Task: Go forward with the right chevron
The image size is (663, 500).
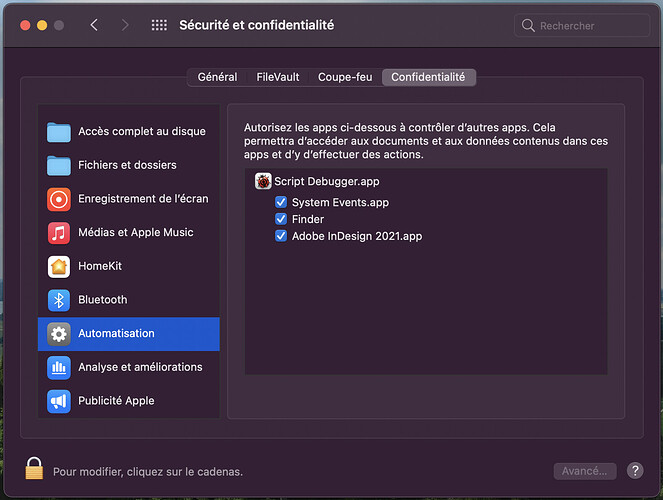Action: pyautogui.click(x=125, y=25)
